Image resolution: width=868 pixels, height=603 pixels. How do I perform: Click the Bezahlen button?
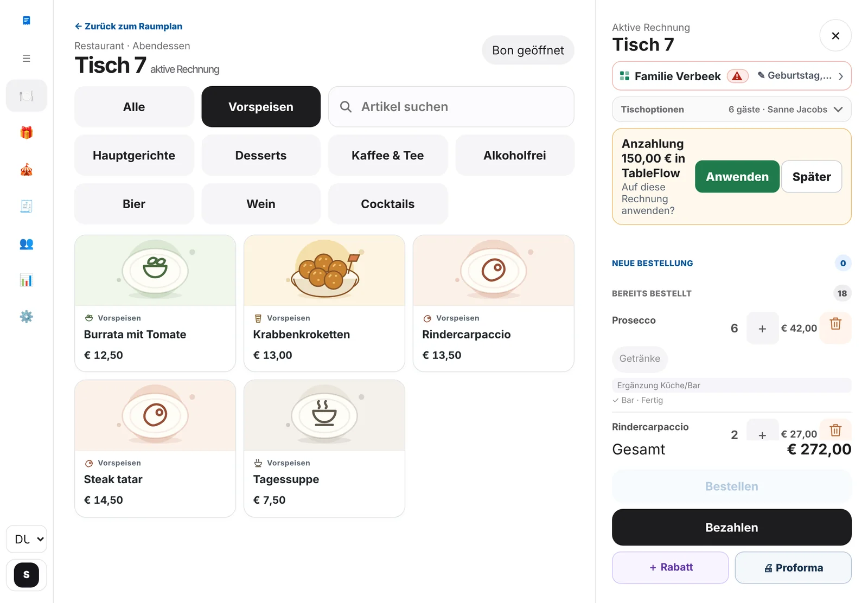tap(731, 527)
